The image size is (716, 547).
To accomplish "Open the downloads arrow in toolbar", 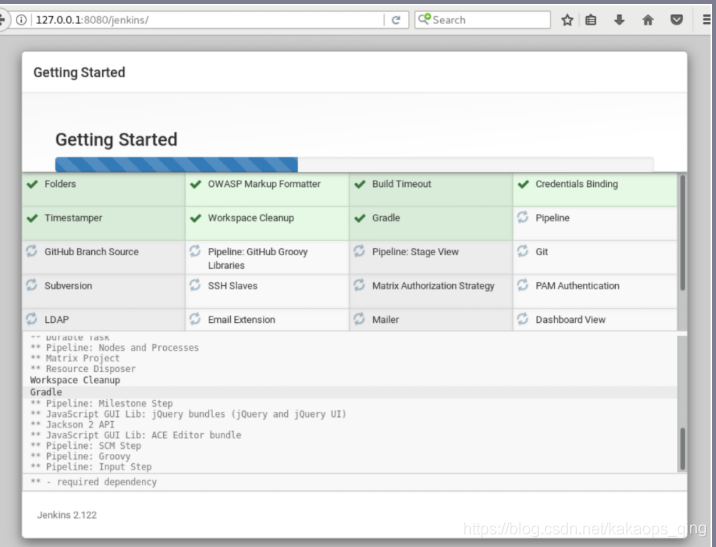I will coord(620,20).
